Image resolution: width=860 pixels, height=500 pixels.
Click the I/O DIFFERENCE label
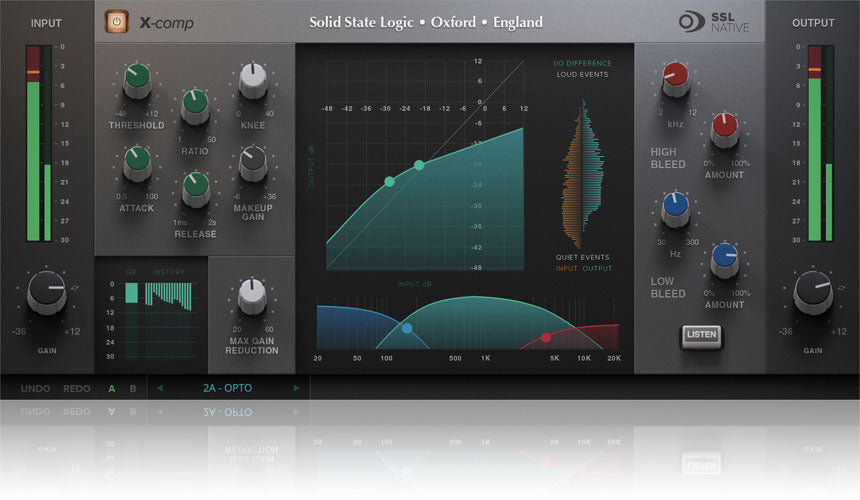[x=582, y=63]
